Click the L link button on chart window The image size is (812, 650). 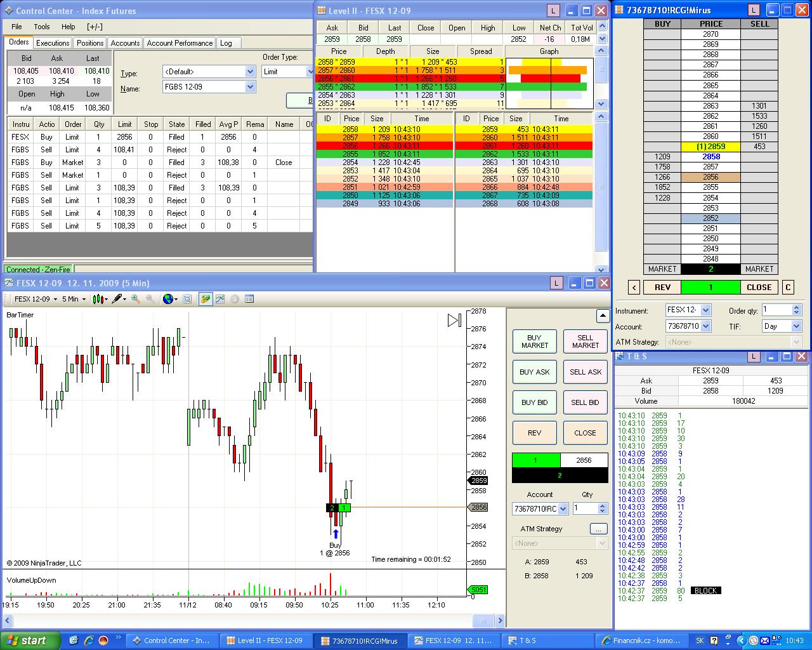pos(556,283)
